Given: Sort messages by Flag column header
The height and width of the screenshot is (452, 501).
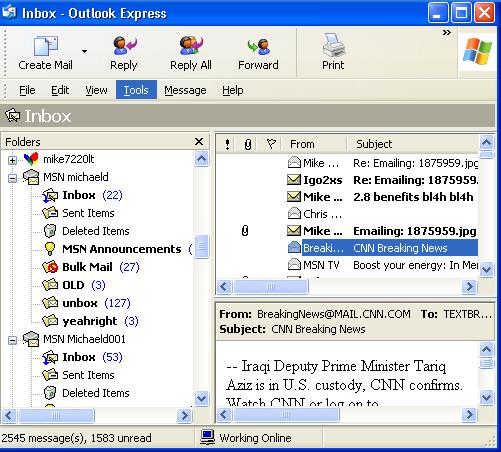Looking at the screenshot, I should pyautogui.click(x=271, y=144).
